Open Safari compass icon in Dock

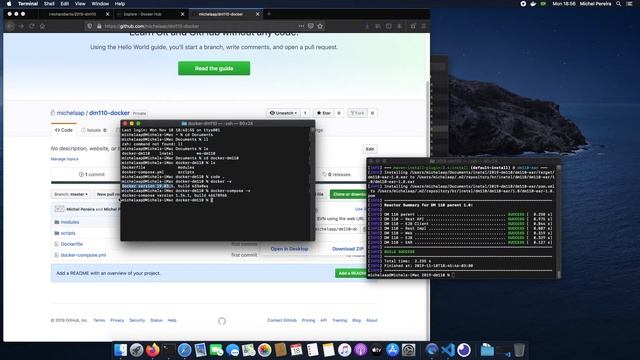[184, 350]
